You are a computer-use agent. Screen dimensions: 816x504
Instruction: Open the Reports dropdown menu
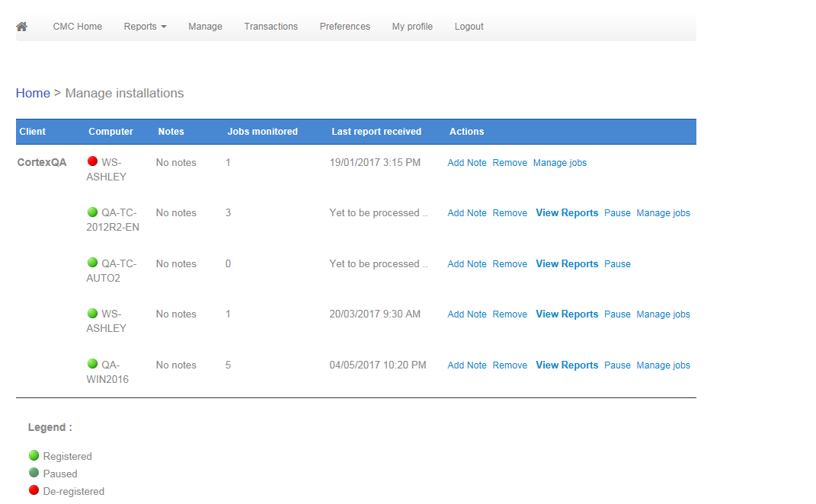(x=146, y=27)
